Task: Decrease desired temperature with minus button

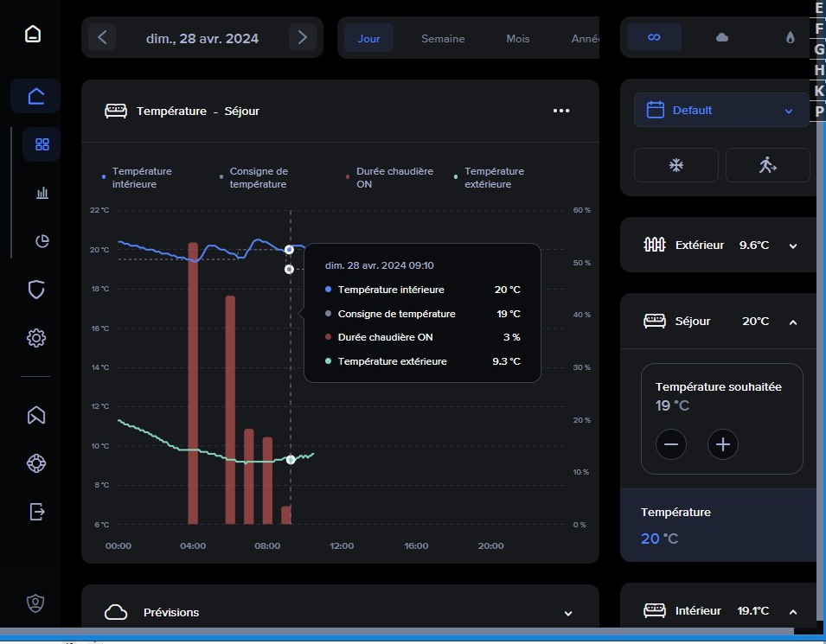Action: (x=670, y=445)
